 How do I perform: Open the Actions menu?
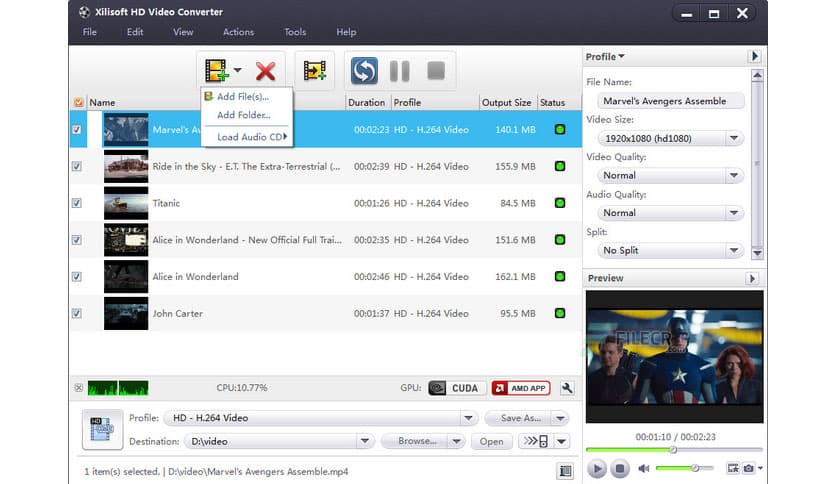[x=238, y=32]
